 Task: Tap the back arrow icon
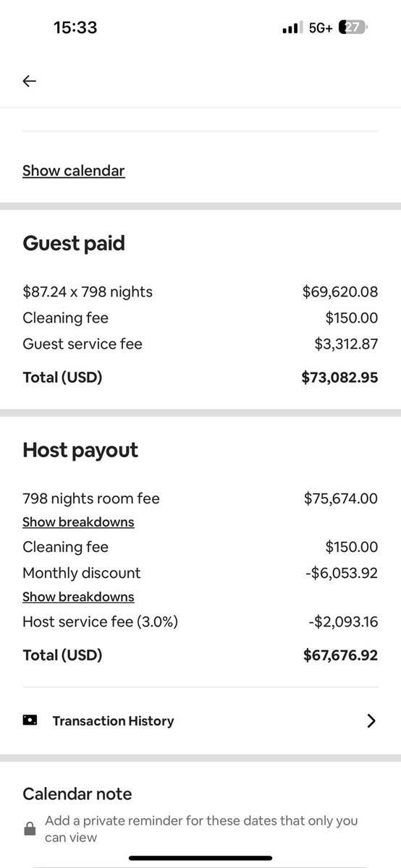point(29,81)
